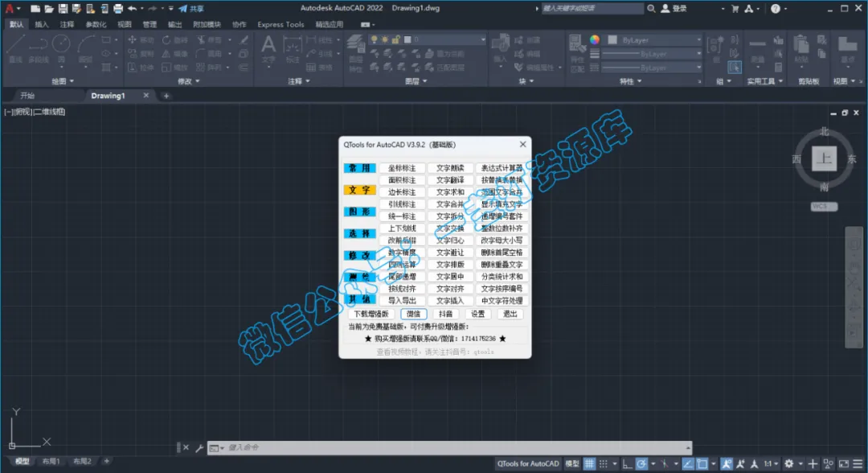Toggle polar tracking in the status bar
The image size is (868, 473).
click(641, 463)
